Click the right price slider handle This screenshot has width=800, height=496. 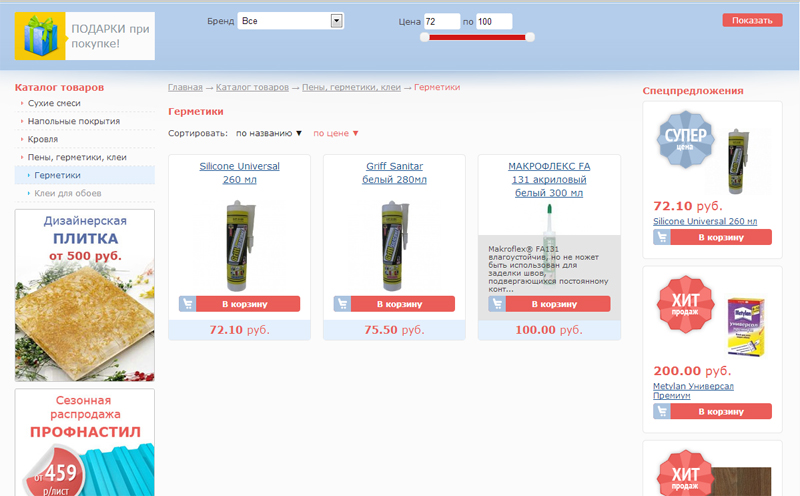coord(530,37)
